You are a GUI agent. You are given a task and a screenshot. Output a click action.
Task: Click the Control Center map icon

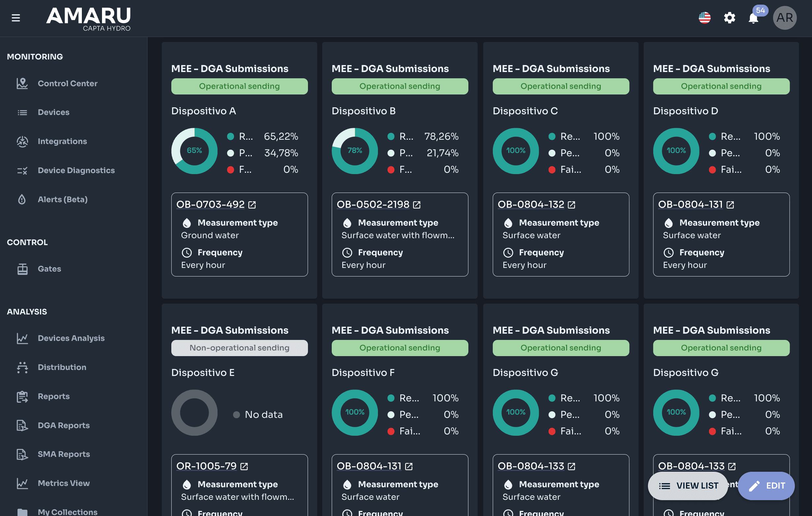(x=22, y=83)
